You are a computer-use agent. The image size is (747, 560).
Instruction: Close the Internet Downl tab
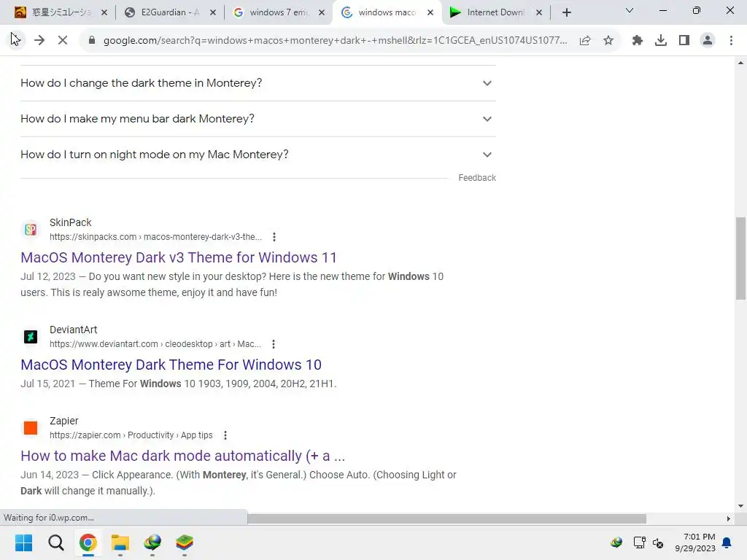(539, 12)
